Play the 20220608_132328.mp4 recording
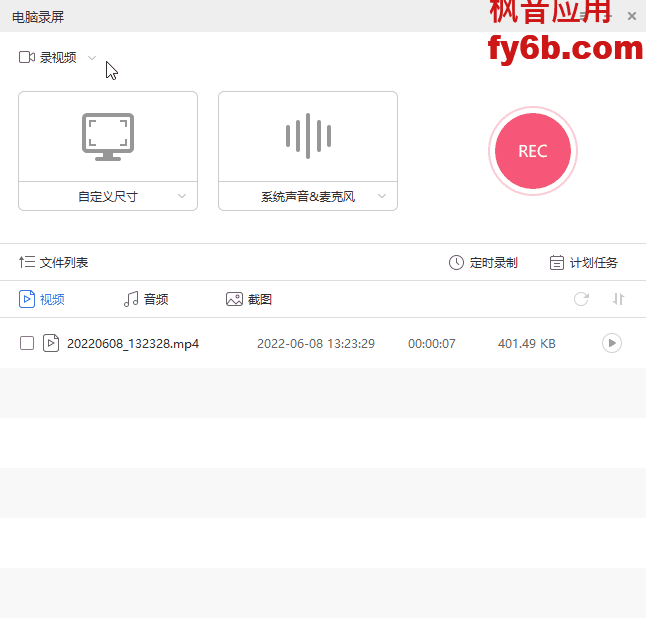646x637 pixels. coord(612,343)
